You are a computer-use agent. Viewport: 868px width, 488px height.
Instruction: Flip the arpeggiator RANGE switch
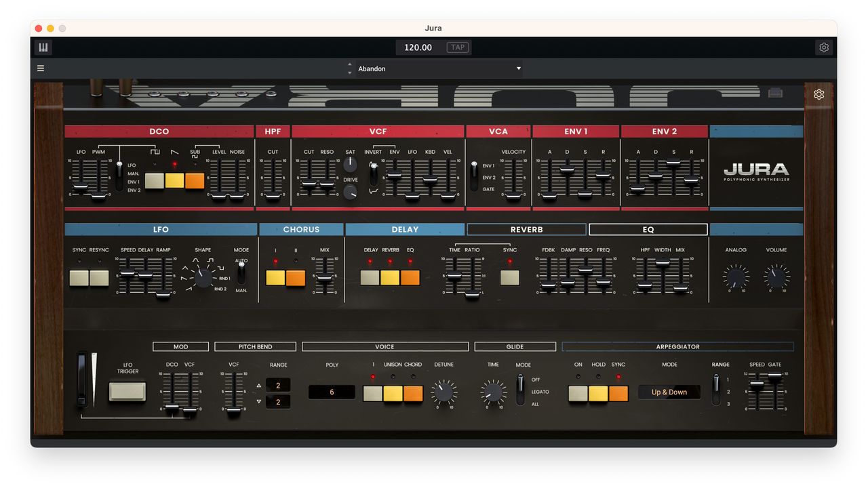[716, 390]
